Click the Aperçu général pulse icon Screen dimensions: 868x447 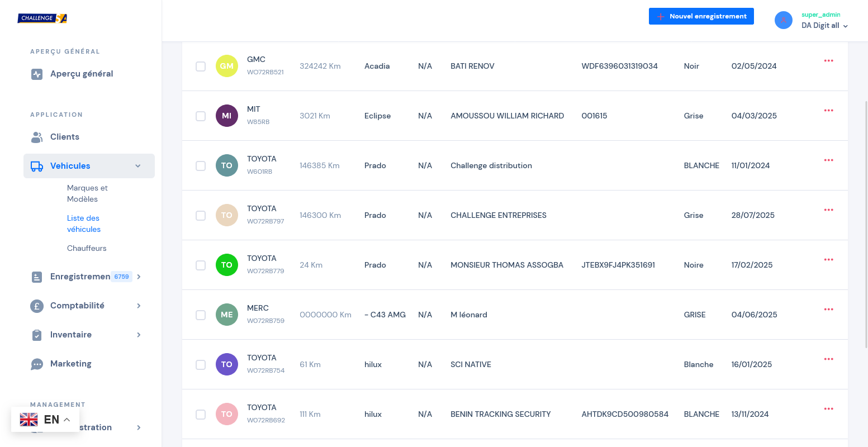click(x=37, y=74)
